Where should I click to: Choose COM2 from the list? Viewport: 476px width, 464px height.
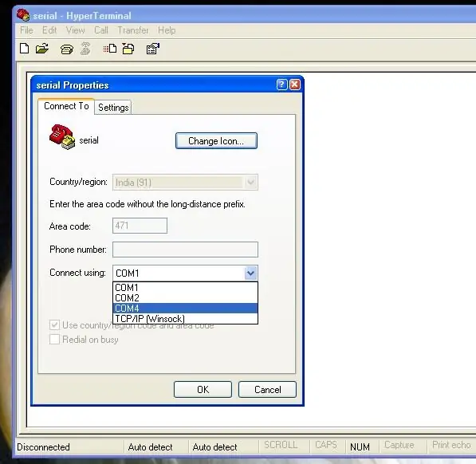tap(185, 297)
